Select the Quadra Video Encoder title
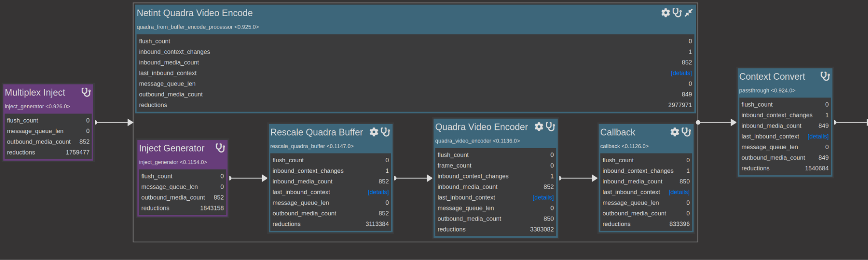 482,127
